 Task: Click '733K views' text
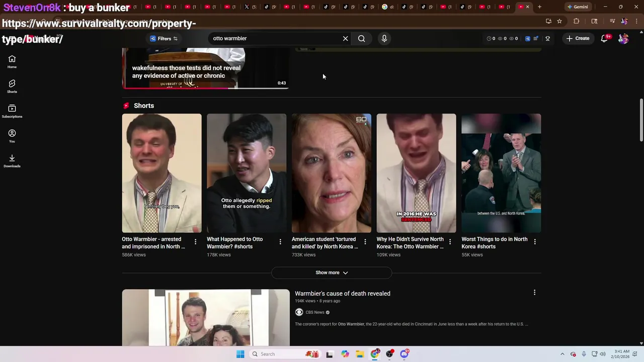304,255
